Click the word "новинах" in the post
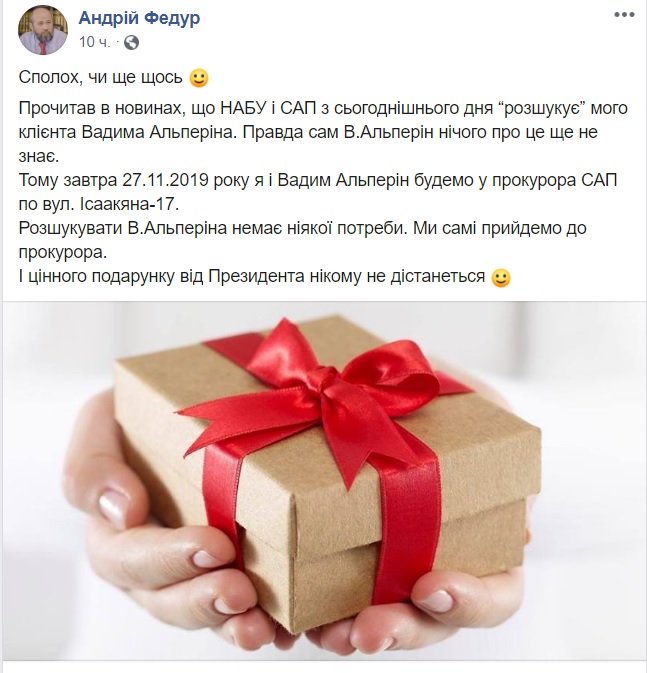The height and width of the screenshot is (673, 647). click(x=147, y=108)
